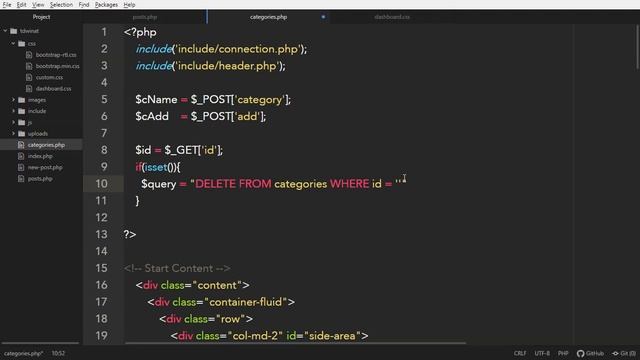Open the Help menu
Viewport: 640px width, 360px height.
(129, 4)
